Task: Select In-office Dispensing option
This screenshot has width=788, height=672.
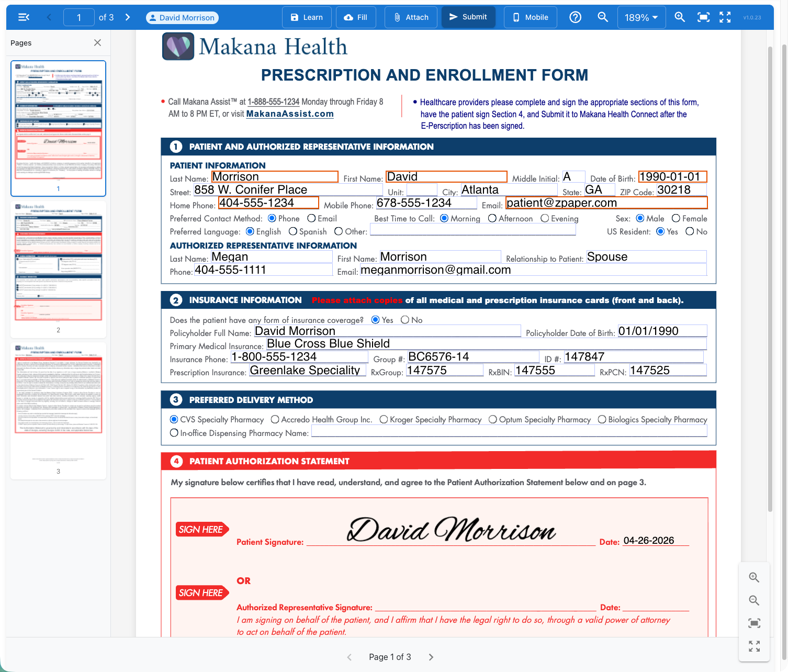Action: coord(174,433)
